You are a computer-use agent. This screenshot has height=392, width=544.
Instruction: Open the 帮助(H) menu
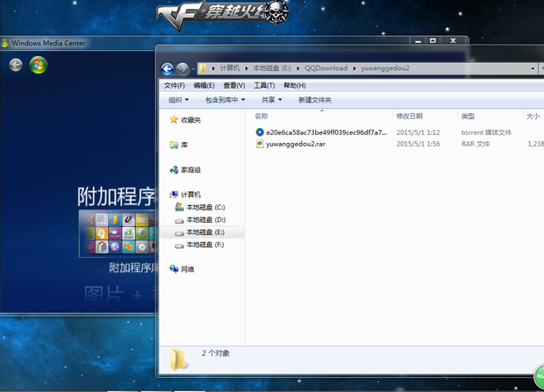(295, 85)
